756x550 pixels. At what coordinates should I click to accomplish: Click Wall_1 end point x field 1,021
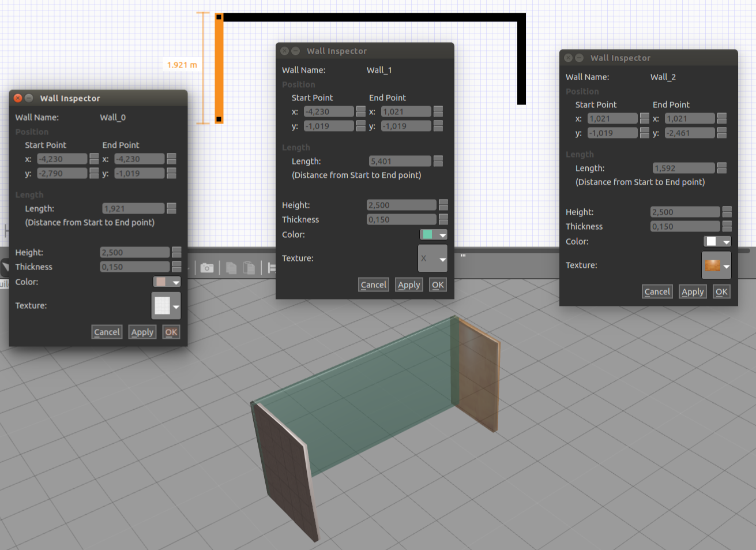click(x=406, y=111)
